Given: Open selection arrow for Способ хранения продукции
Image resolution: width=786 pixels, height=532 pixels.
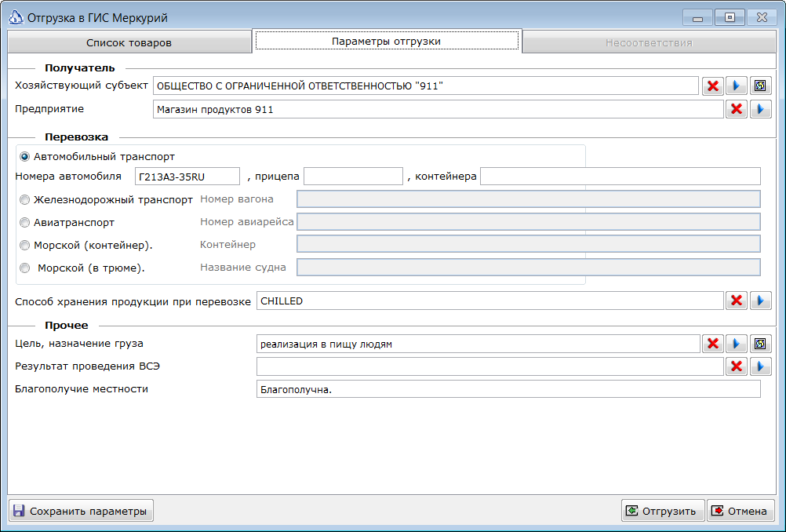Looking at the screenshot, I should click(760, 301).
